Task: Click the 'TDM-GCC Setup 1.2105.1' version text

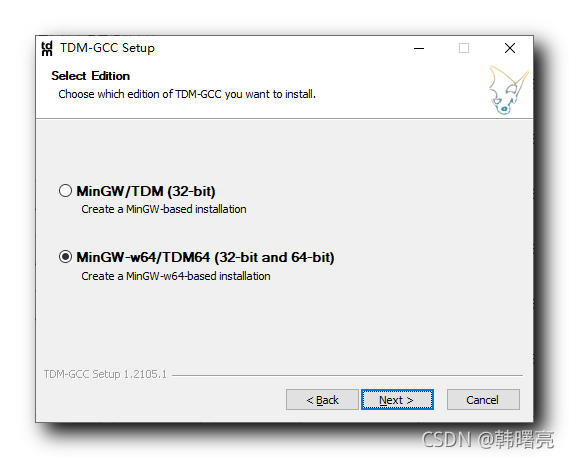Action: tap(105, 374)
